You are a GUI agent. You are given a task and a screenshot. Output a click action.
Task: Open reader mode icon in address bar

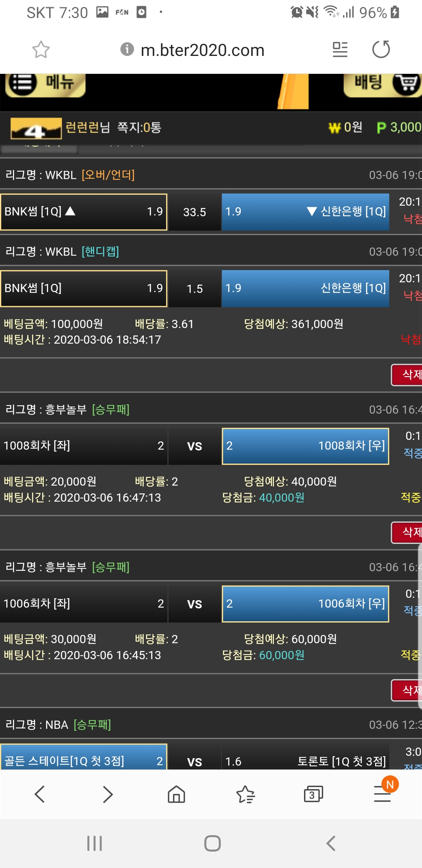coord(340,50)
